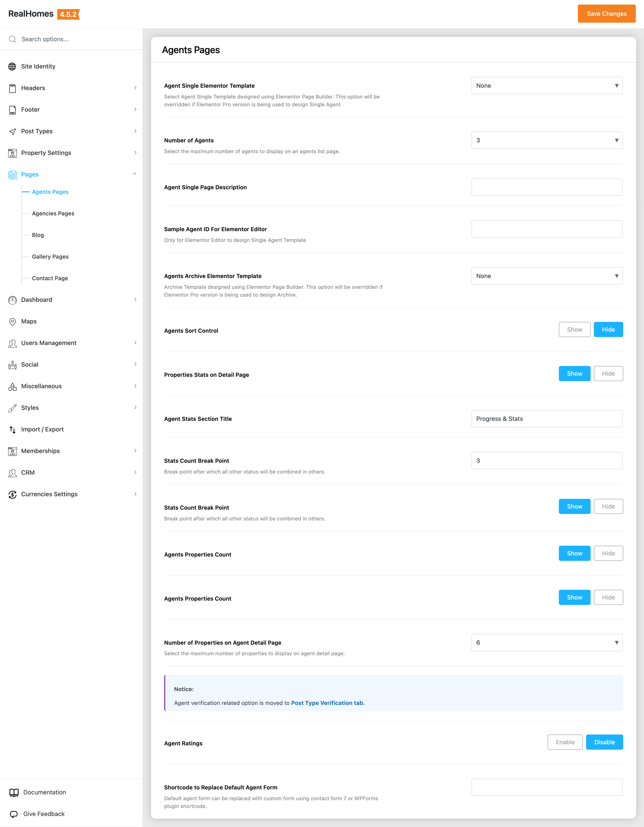Viewport: 644px width, 827px height.
Task: Show the Agents Sort Control
Action: click(574, 329)
